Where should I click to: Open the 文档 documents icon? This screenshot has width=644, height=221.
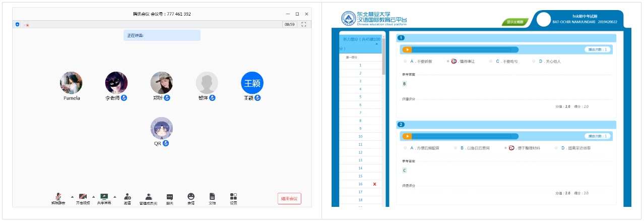212,197
